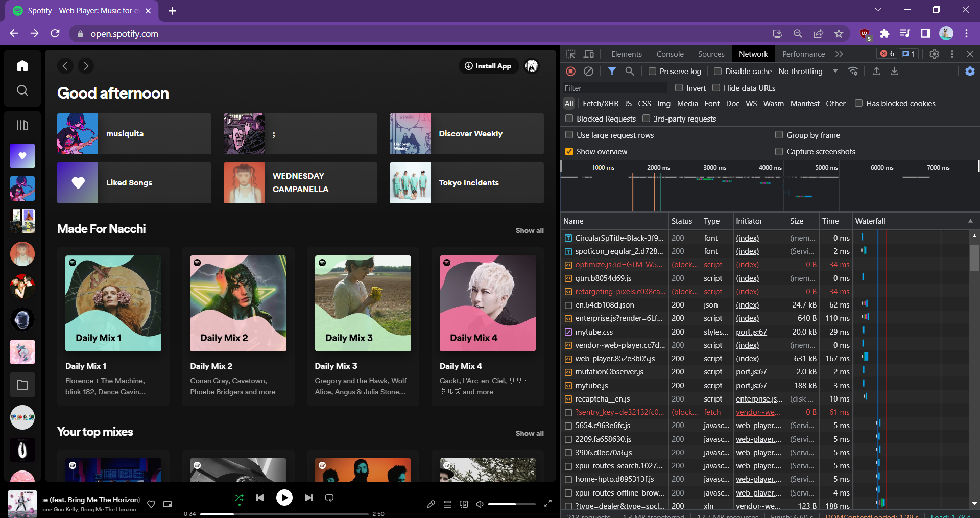Open the Home page from the sidebar
This screenshot has width=980, height=518.
22,65
